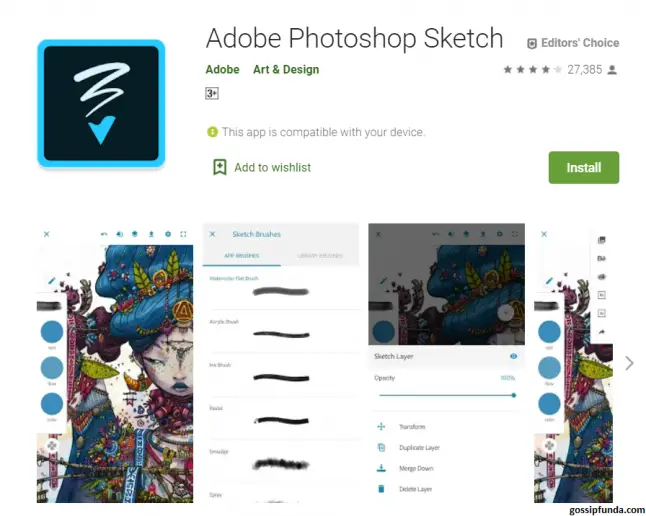
Task: Click the 3+ content rating badge
Action: coord(212,94)
